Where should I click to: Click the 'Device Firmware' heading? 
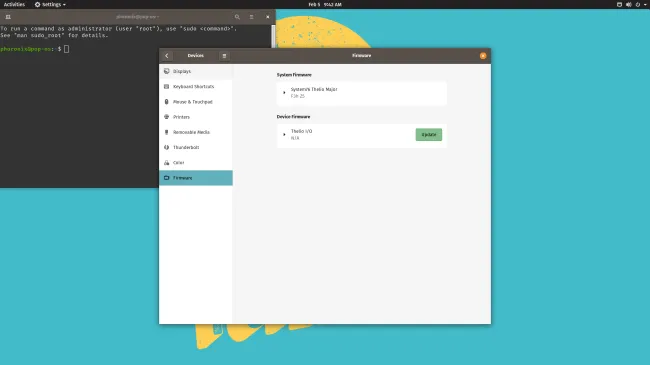pos(293,117)
